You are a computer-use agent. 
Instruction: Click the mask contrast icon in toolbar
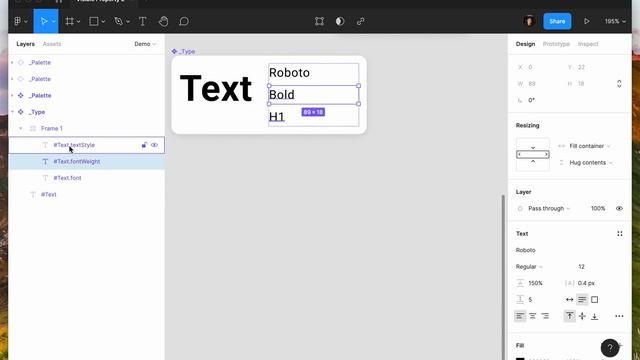pos(340,21)
